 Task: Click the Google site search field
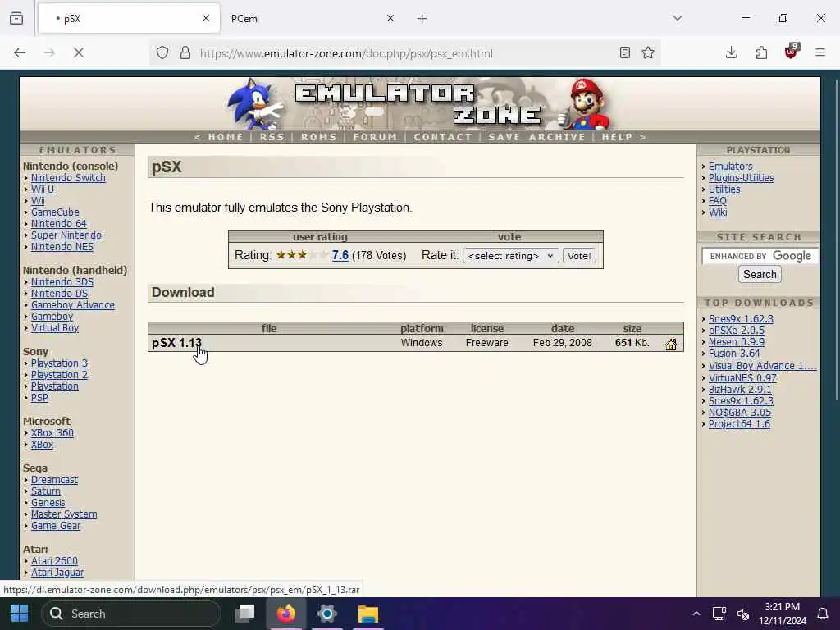tap(760, 256)
